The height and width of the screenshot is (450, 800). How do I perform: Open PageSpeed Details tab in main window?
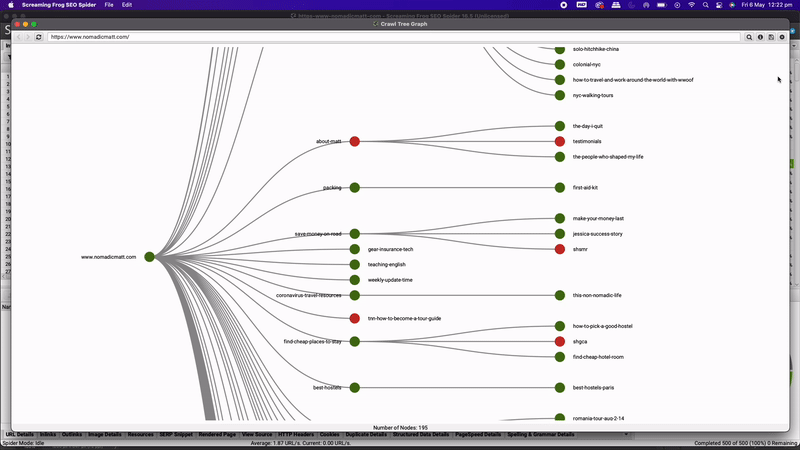pos(479,435)
